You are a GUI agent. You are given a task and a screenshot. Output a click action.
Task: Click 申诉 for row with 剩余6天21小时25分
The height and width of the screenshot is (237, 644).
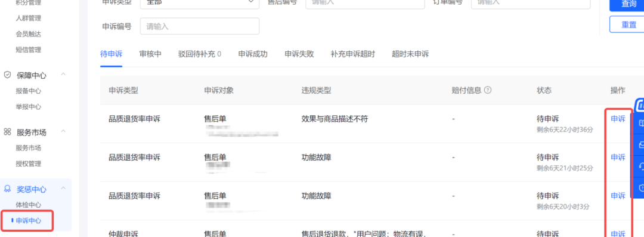(x=618, y=157)
